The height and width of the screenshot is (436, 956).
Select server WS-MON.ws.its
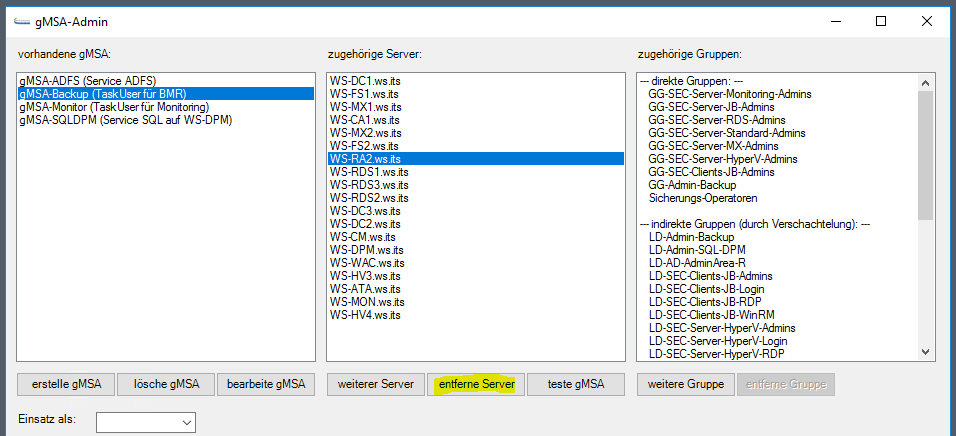pyautogui.click(x=476, y=302)
